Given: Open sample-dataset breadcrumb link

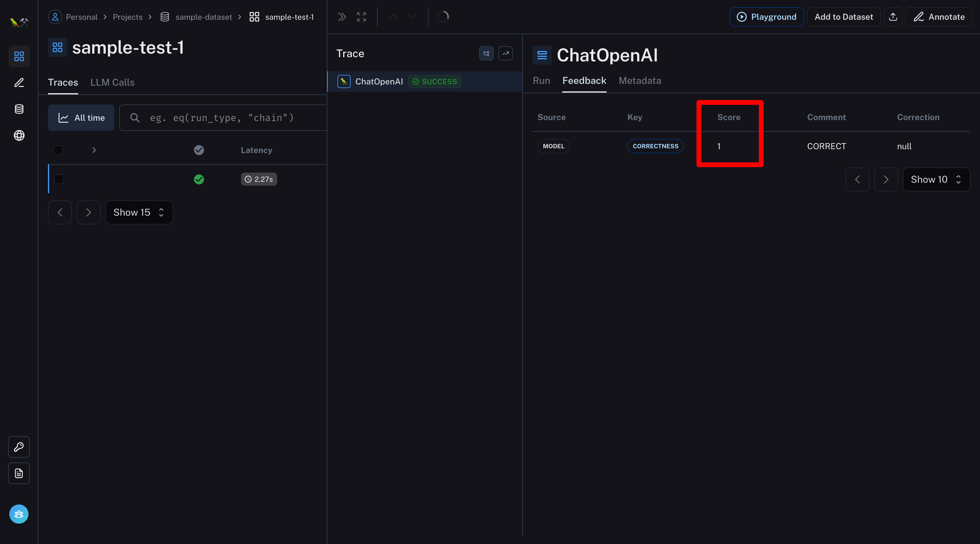Looking at the screenshot, I should [203, 17].
